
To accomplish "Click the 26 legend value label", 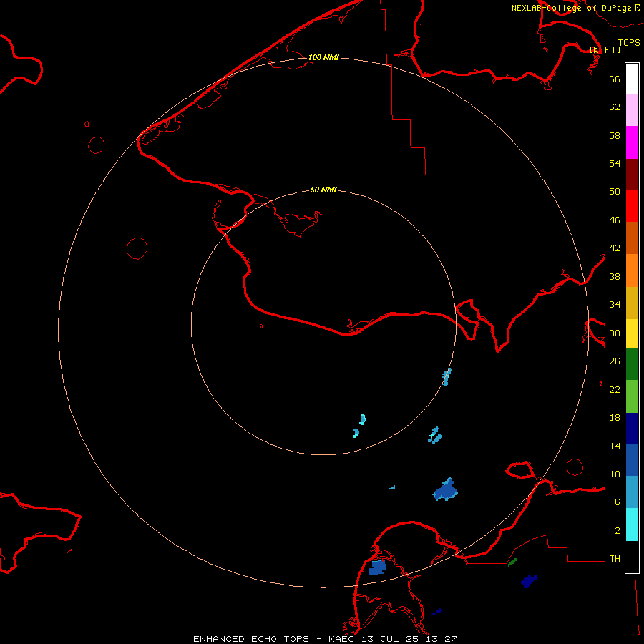I will point(615,361).
